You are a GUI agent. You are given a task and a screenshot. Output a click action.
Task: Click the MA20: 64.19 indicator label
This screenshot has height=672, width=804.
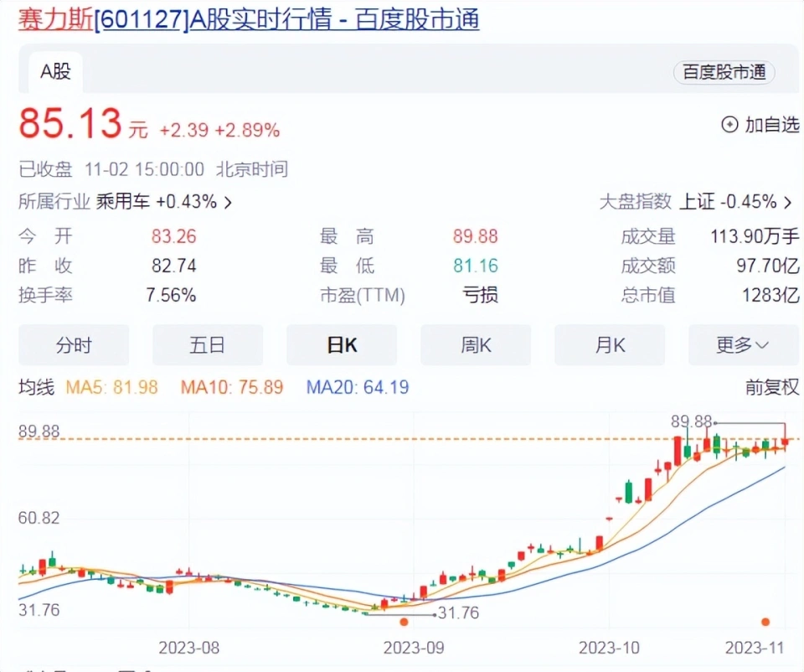pyautogui.click(x=358, y=387)
